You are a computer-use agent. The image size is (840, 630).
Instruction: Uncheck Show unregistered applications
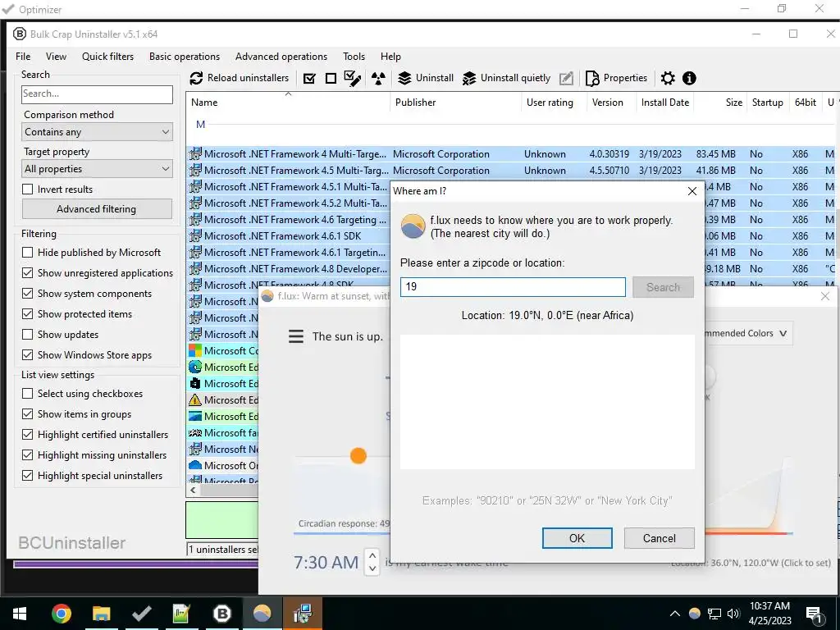[27, 272]
